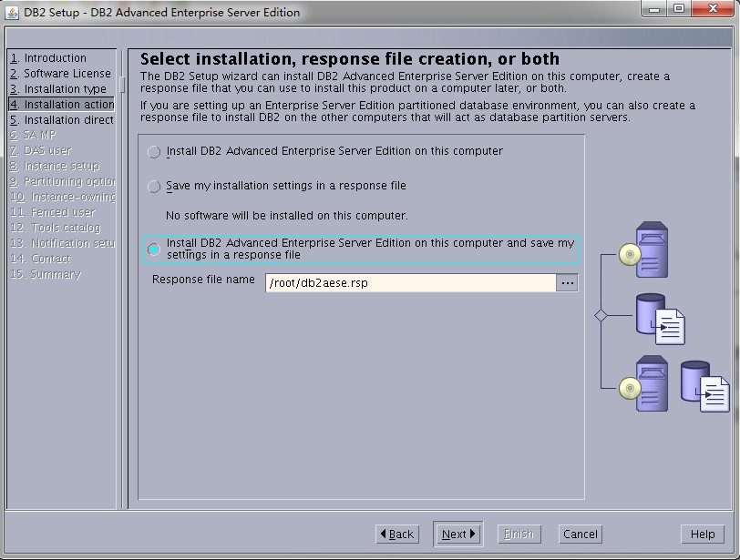Screen dimensions: 740x560
Task: Open step 5 Installation directory
Action: pyautogui.click(x=61, y=119)
